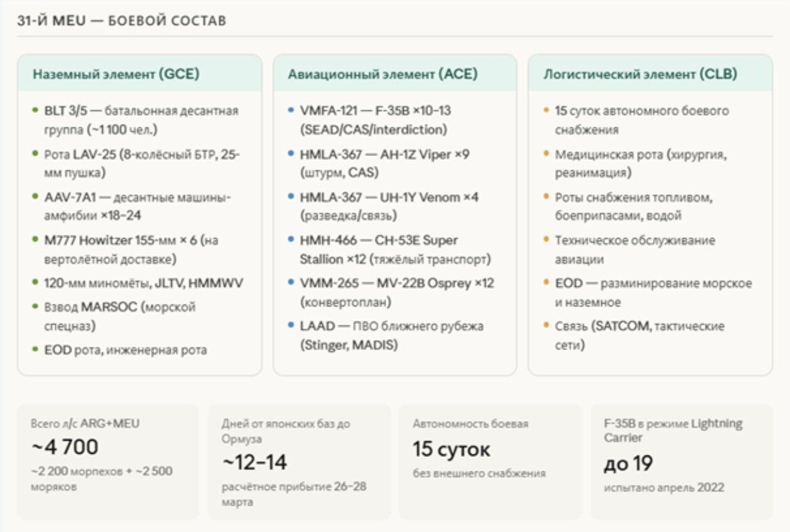Open the «Логистический элемент (CLB)» card header

pos(640,74)
